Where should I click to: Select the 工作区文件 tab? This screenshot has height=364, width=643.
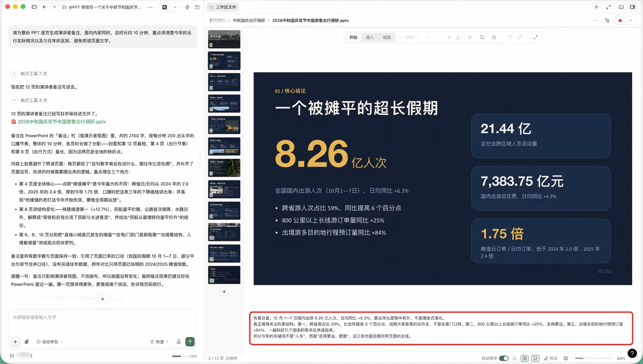pyautogui.click(x=223, y=7)
